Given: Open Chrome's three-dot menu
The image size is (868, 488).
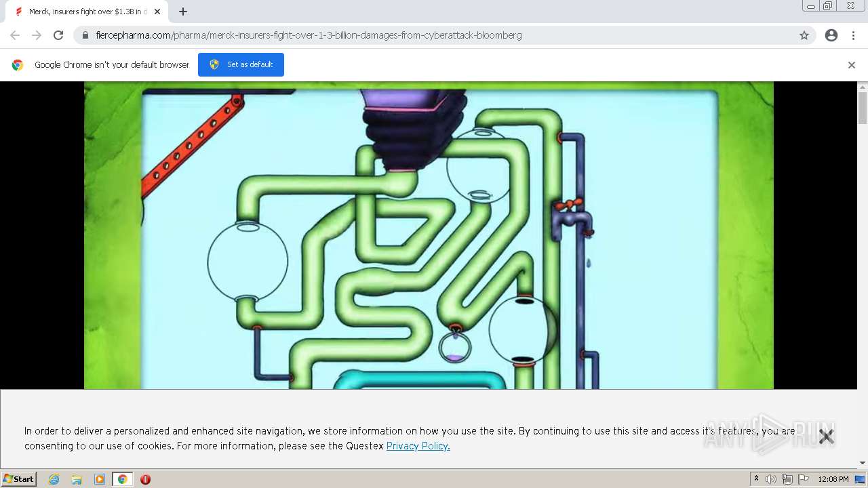Looking at the screenshot, I should tap(853, 35).
